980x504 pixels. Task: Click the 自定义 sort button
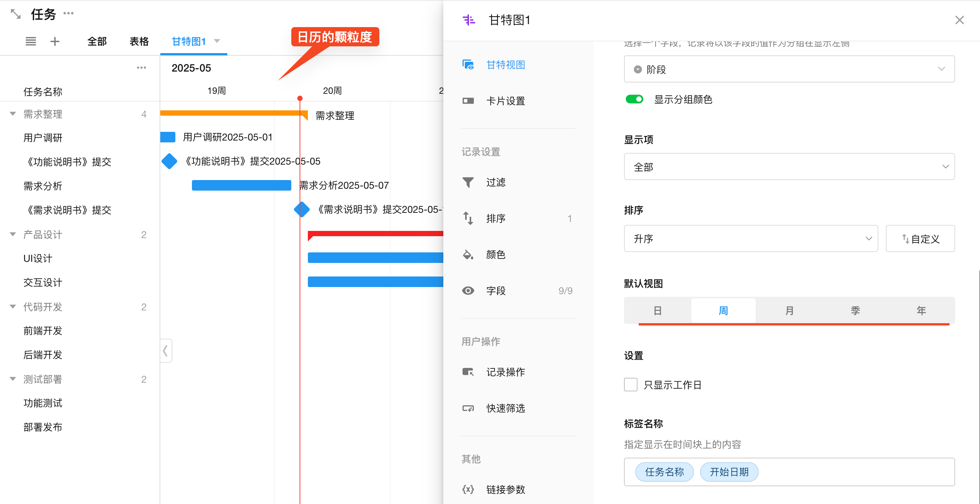click(x=920, y=239)
